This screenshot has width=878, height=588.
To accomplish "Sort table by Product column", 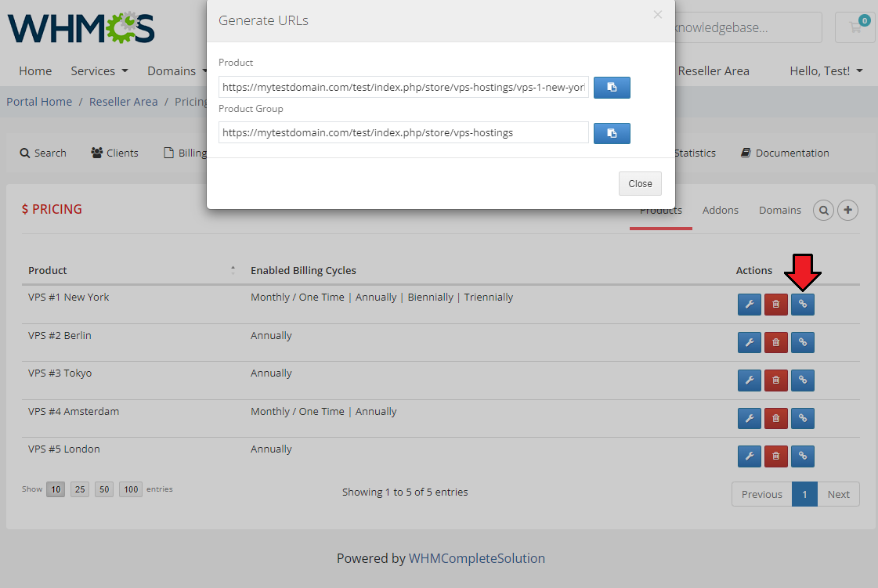I will pos(132,270).
